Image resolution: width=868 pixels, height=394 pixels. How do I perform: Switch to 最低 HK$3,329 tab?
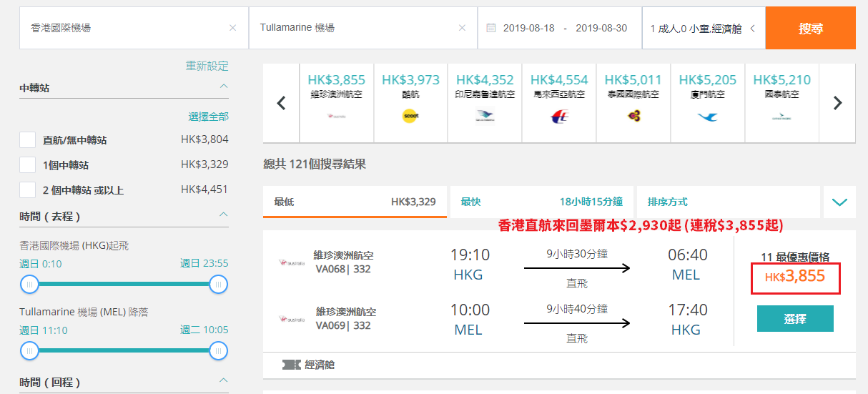tap(355, 202)
